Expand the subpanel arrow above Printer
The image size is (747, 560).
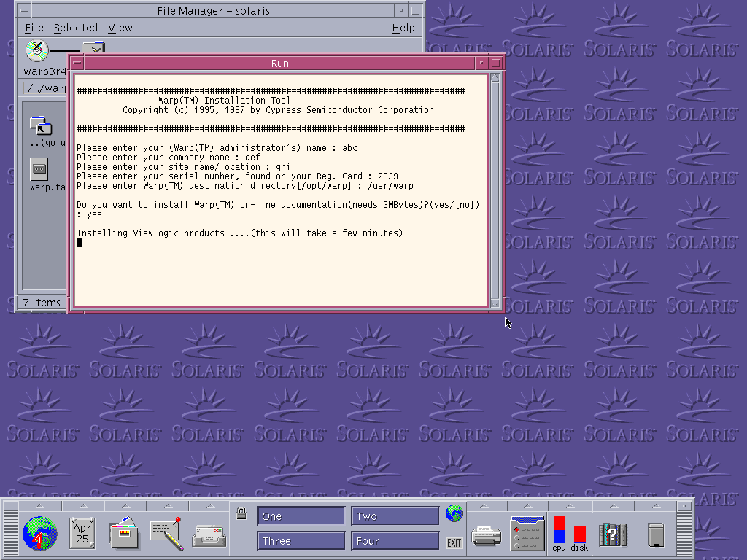point(487,506)
